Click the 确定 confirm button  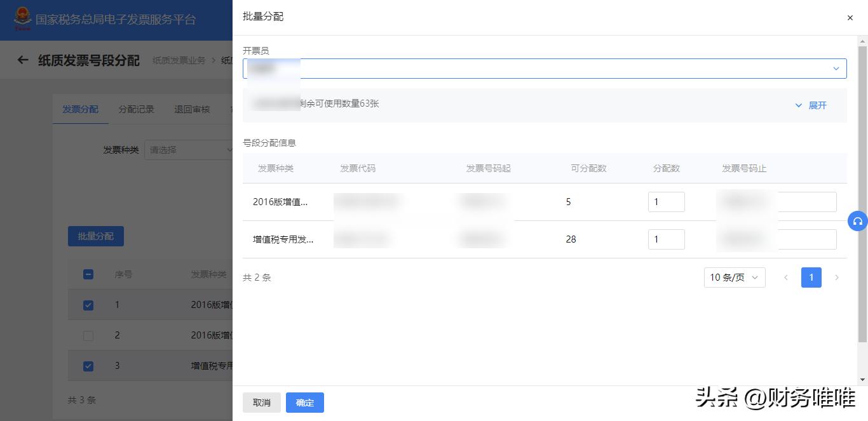304,402
